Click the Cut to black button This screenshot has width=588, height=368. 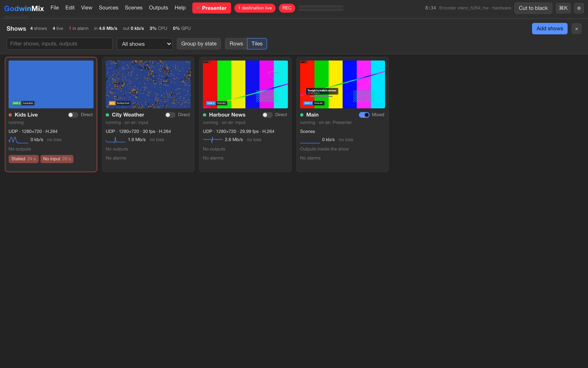[x=533, y=8]
